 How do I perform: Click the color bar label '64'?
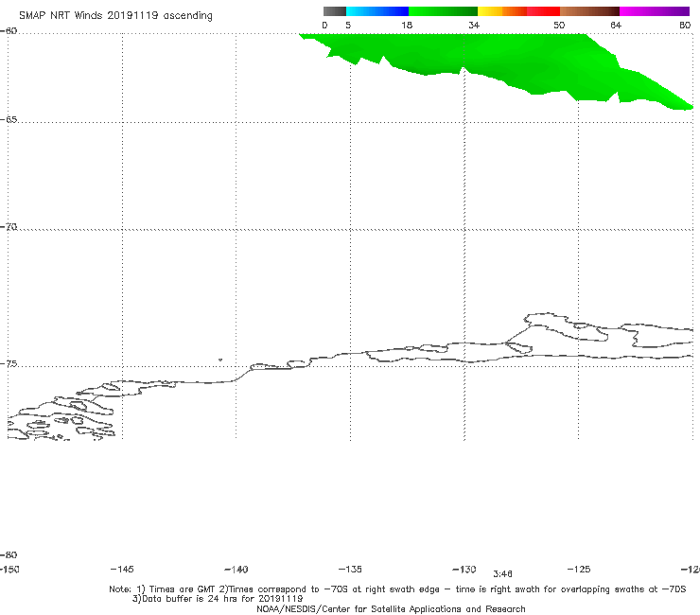click(x=616, y=25)
